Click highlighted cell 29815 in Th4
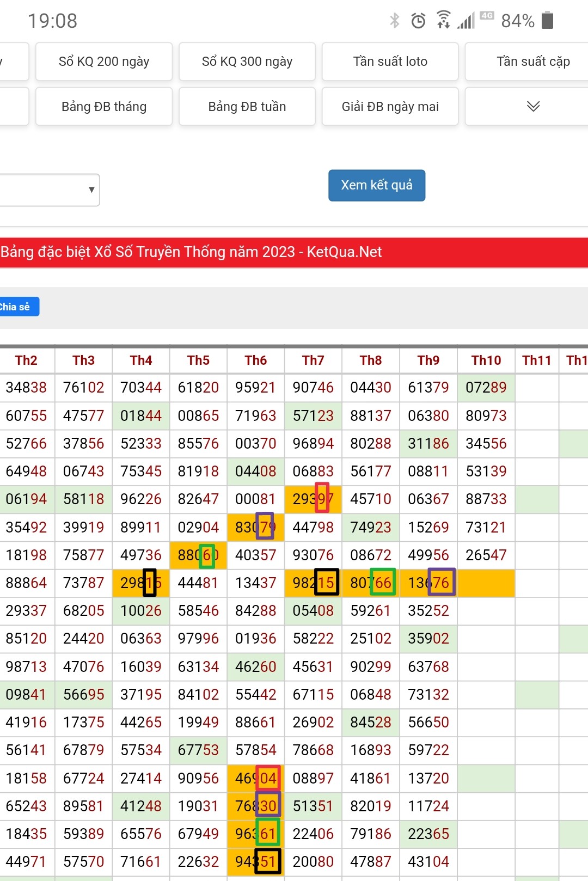This screenshot has width=588, height=881. click(x=141, y=583)
